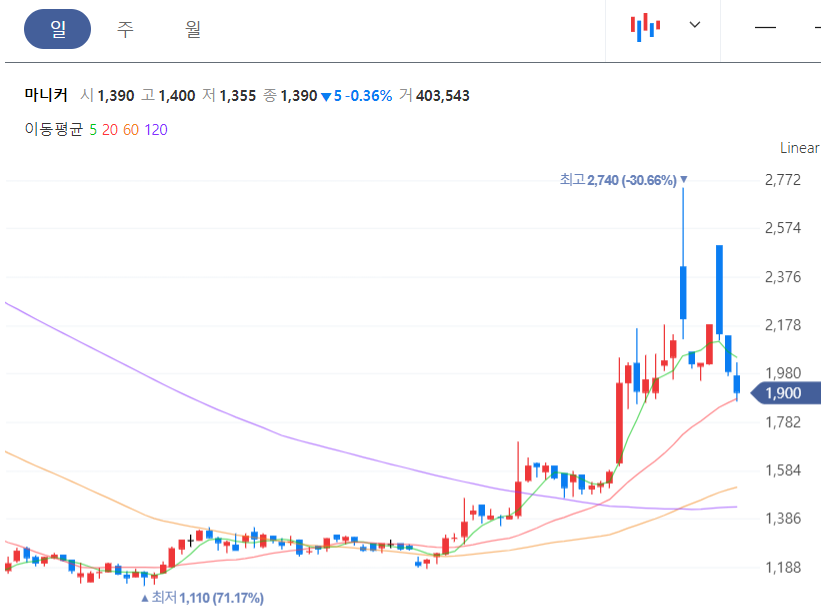Click the opening price 시 1,390
821x607 pixels.
pyautogui.click(x=107, y=95)
